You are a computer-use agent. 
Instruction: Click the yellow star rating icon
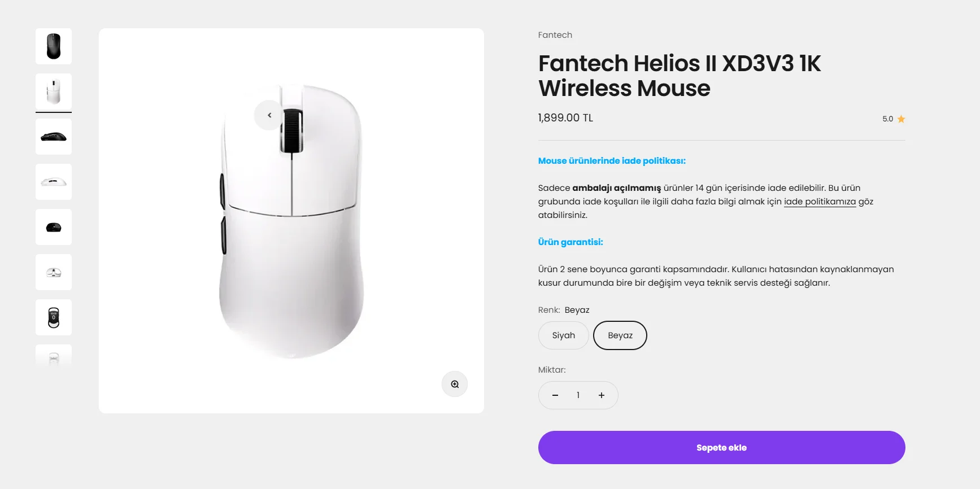point(901,119)
